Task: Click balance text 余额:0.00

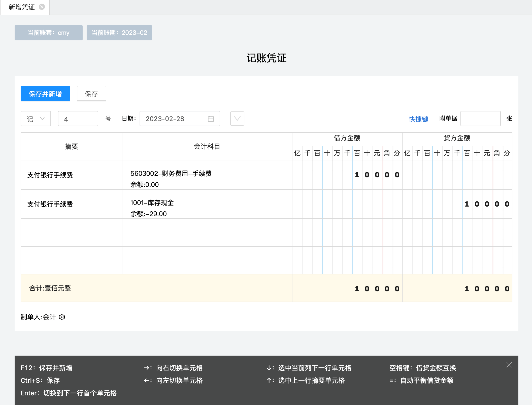Action: (144, 185)
